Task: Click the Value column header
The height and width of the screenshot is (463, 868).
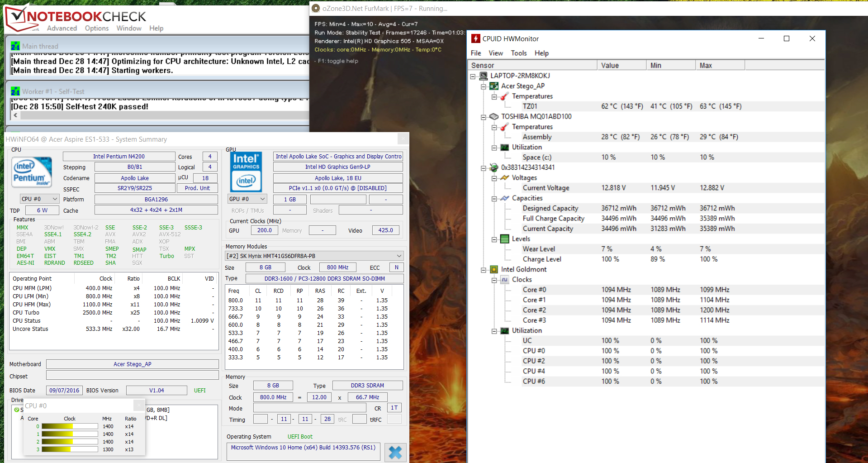Action: tap(622, 65)
